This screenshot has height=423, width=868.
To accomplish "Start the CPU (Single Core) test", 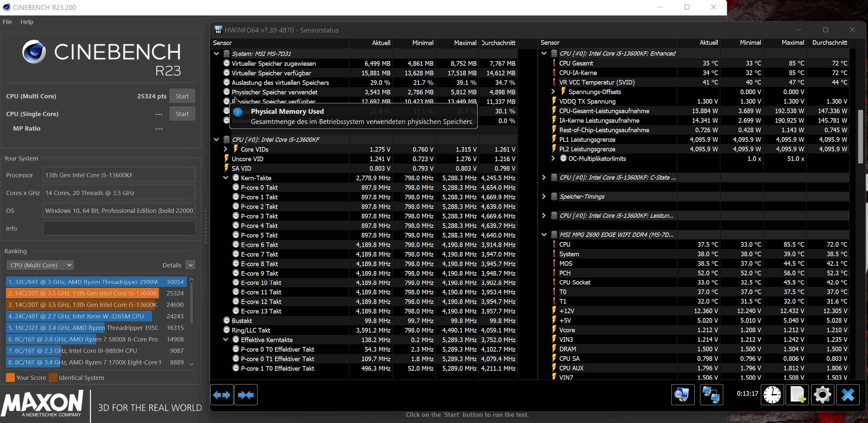I will point(182,114).
